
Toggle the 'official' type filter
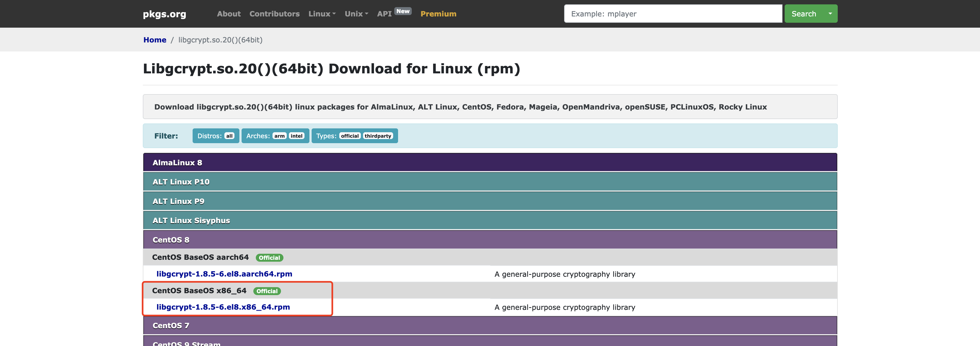pyautogui.click(x=350, y=136)
